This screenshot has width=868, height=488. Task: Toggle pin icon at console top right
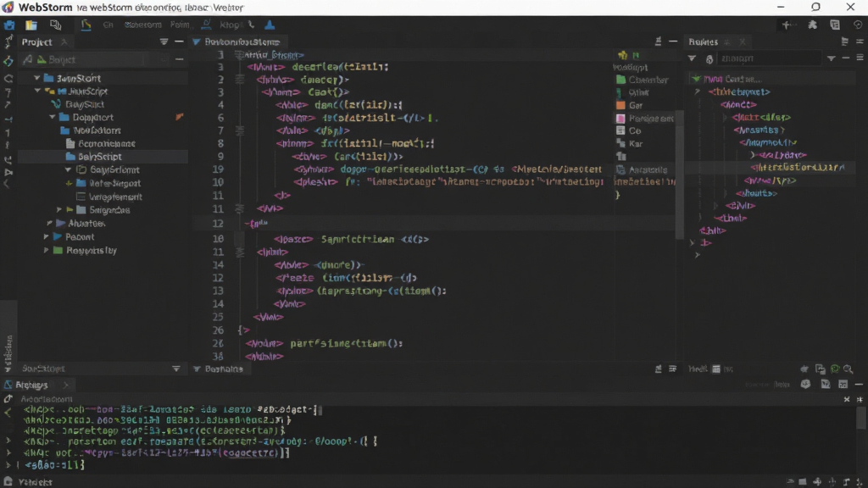click(860, 400)
